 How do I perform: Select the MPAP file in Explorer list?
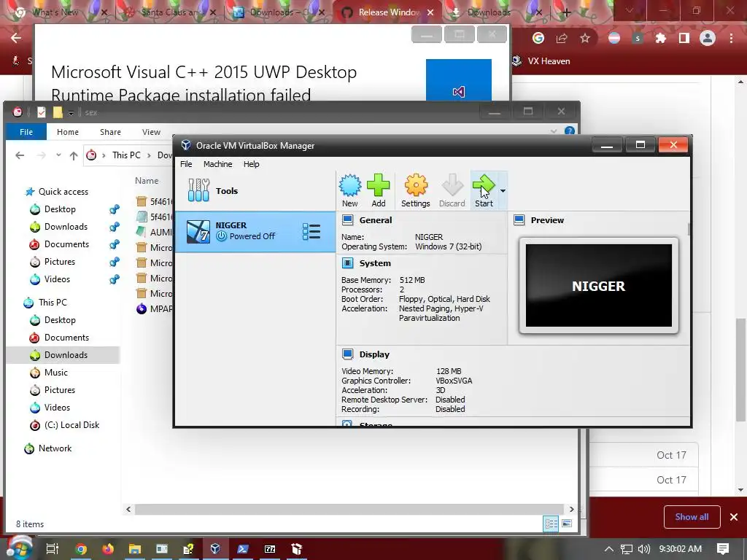click(x=155, y=308)
